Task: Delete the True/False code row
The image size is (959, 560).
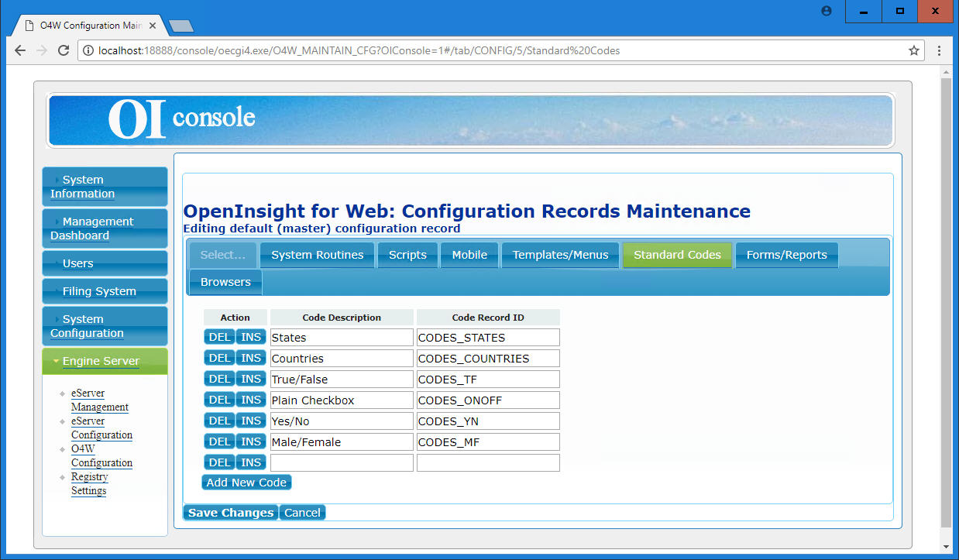Action: tap(220, 379)
